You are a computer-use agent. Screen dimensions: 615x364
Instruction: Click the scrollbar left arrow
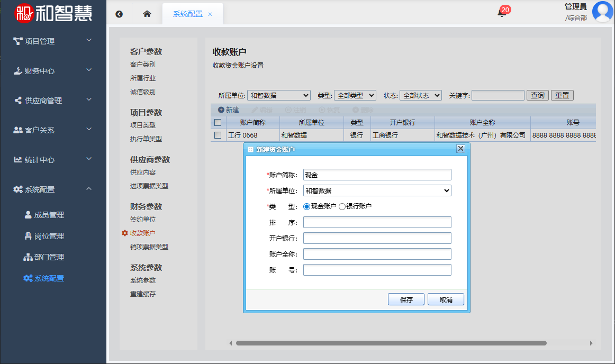click(x=231, y=343)
